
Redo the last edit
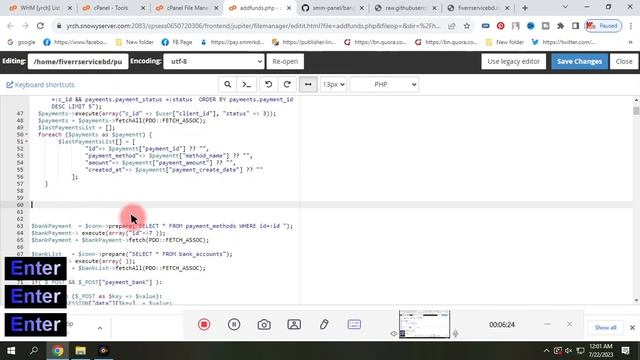(287, 84)
